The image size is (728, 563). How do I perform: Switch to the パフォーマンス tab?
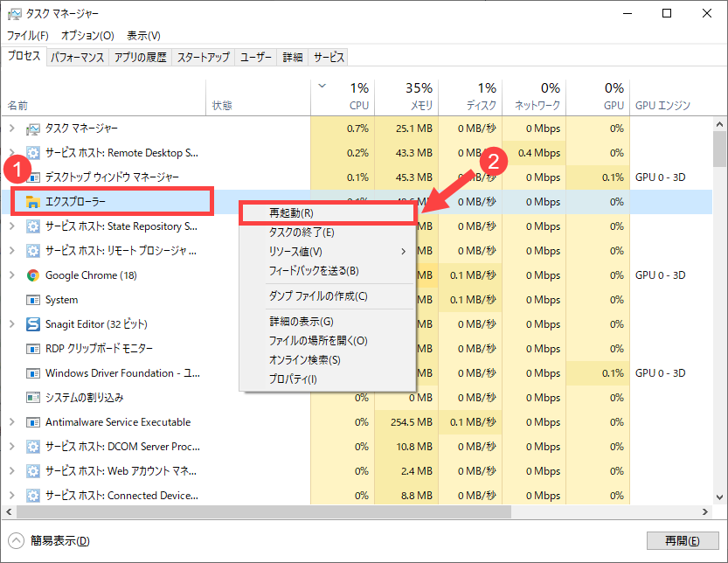(79, 56)
